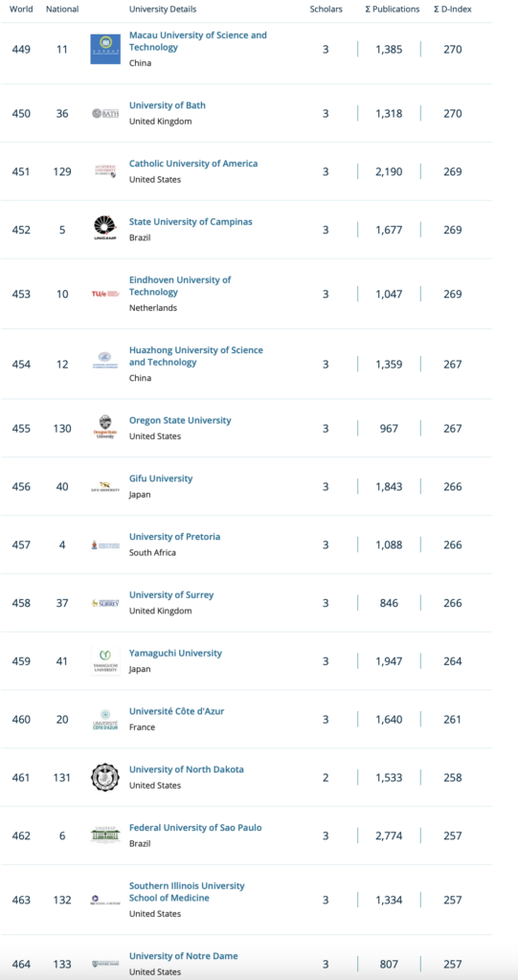The width and height of the screenshot is (518, 980).
Task: Click the UNICAMP logo
Action: click(105, 230)
